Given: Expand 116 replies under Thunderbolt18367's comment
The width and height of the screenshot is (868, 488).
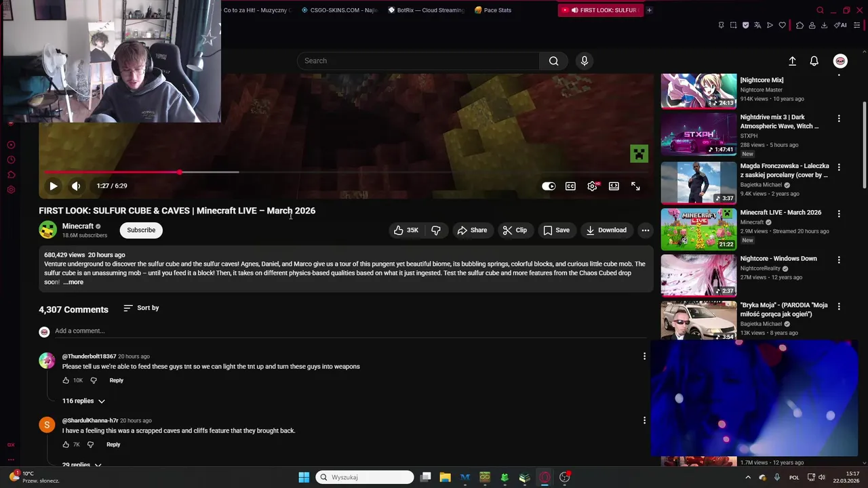Looking at the screenshot, I should point(83,401).
